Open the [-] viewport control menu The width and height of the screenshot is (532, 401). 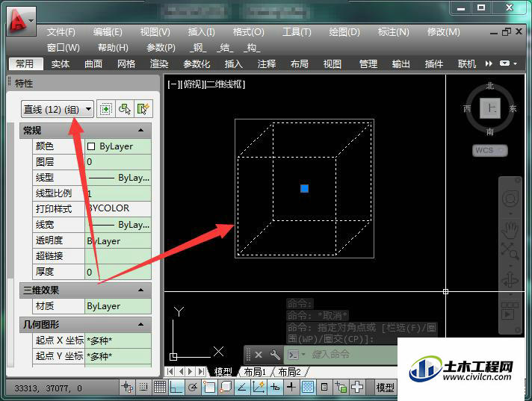[x=174, y=84]
